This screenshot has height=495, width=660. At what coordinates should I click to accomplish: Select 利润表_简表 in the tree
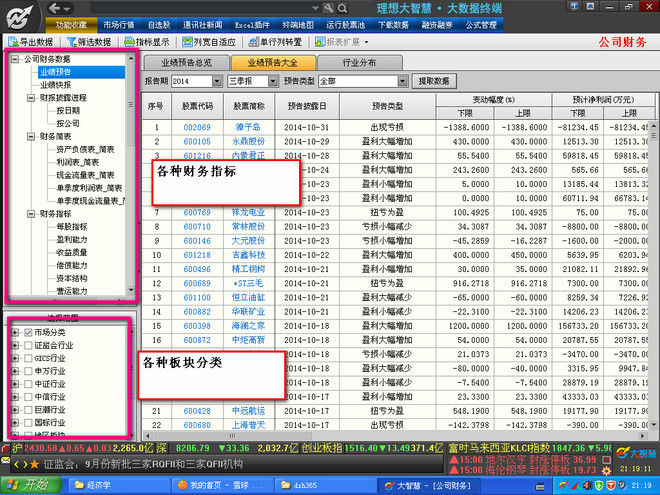[77, 162]
